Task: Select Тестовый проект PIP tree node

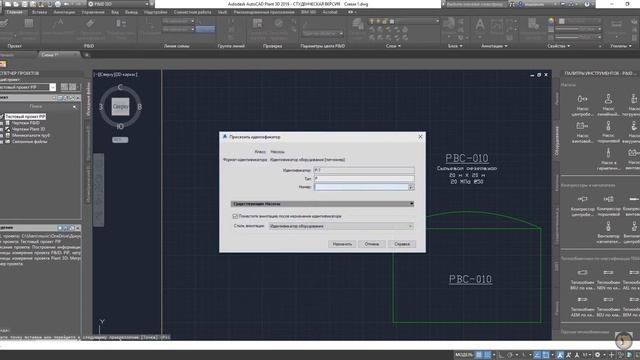Action: (25, 117)
